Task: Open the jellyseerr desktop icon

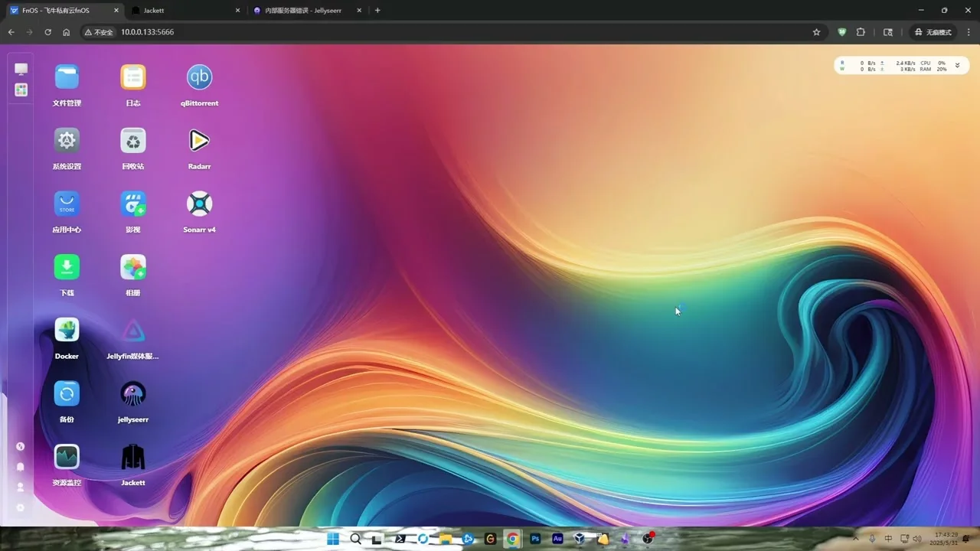Action: pos(133,394)
